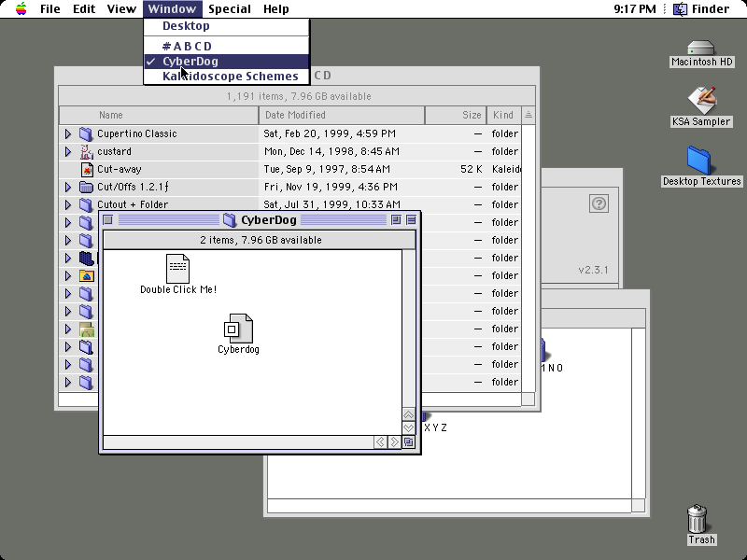Select the Cut/Offs 1.2.1ƒ folder icon
Screen dimensions: 747x560
point(86,187)
